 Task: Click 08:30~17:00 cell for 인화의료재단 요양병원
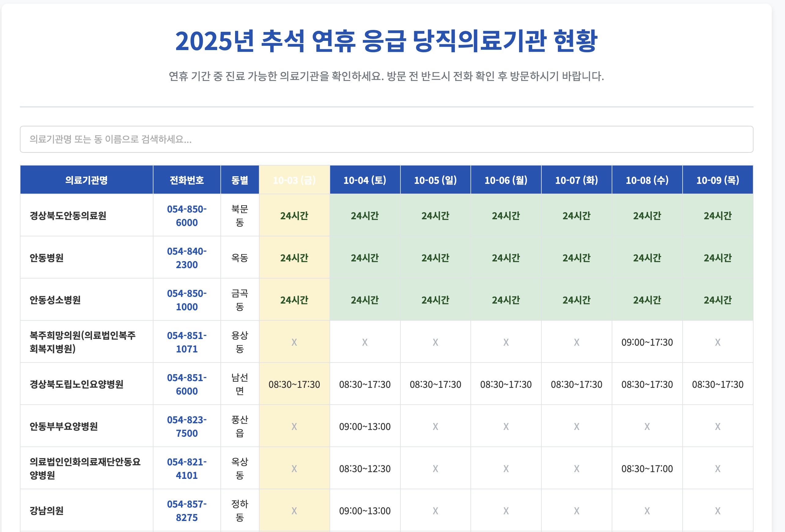click(x=647, y=469)
